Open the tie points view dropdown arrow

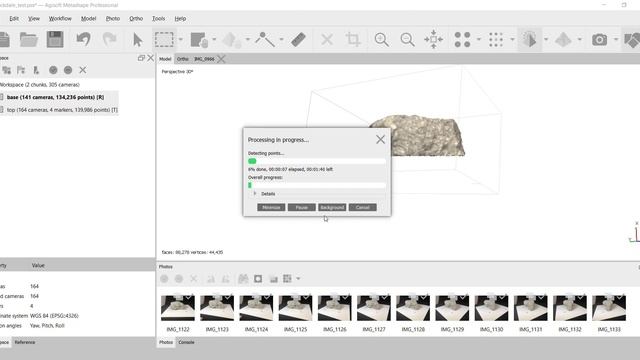pyautogui.click(x=479, y=40)
